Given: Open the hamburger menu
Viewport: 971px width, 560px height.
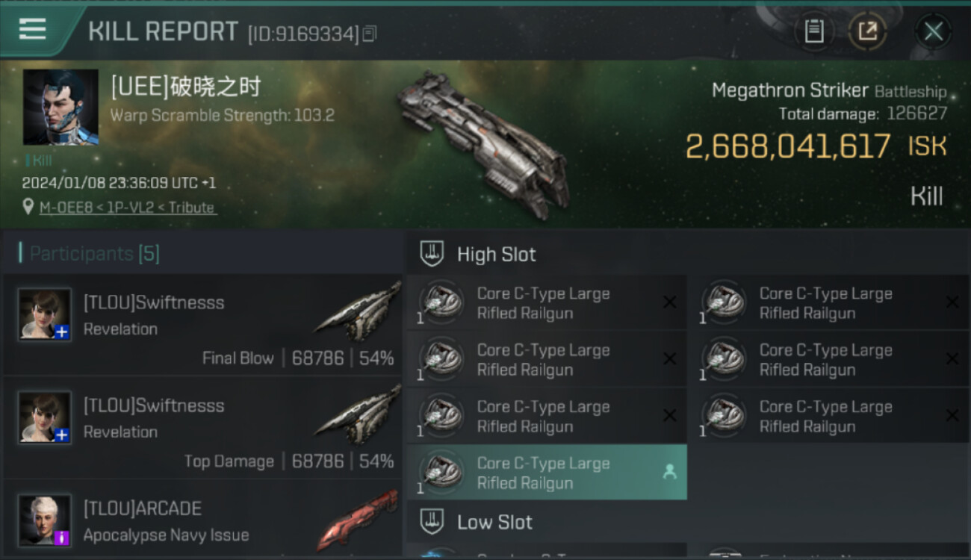Looking at the screenshot, I should coord(33,29).
